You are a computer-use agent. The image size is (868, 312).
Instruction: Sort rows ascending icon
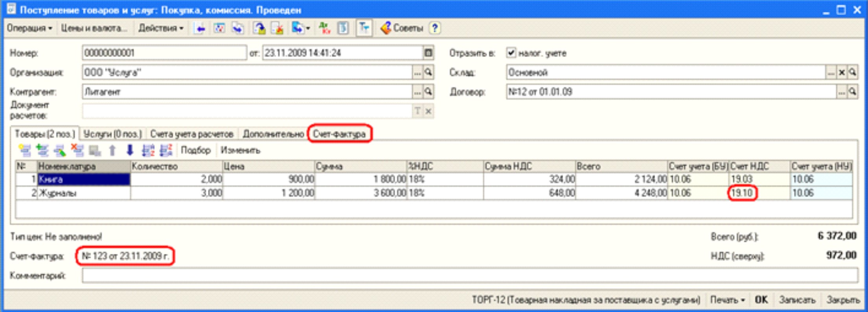[x=148, y=150]
